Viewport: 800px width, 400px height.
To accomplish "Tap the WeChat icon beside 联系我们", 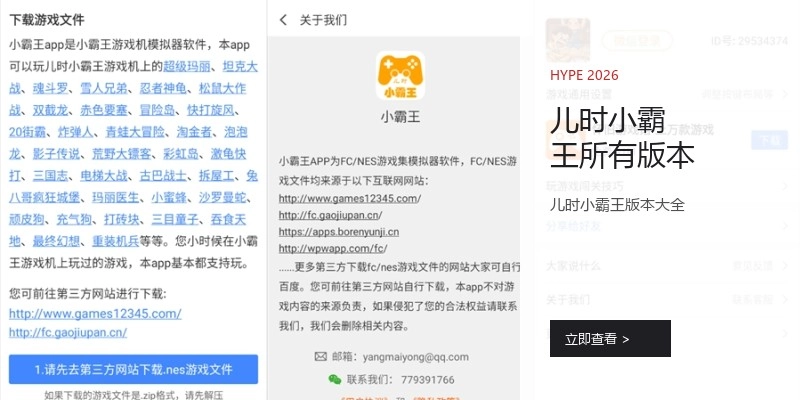I will [335, 379].
